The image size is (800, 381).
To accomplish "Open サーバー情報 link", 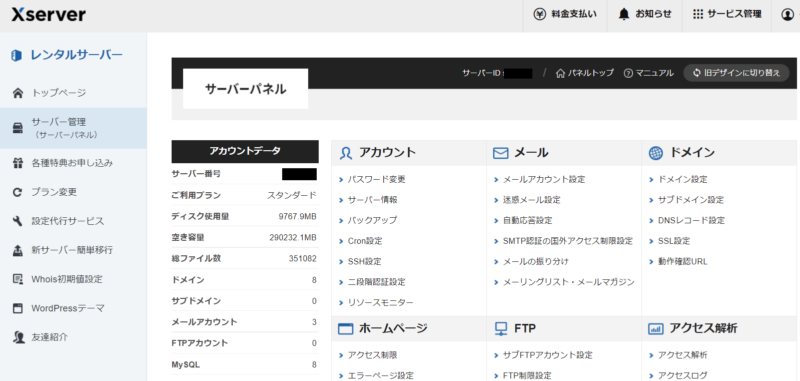I will [x=372, y=200].
